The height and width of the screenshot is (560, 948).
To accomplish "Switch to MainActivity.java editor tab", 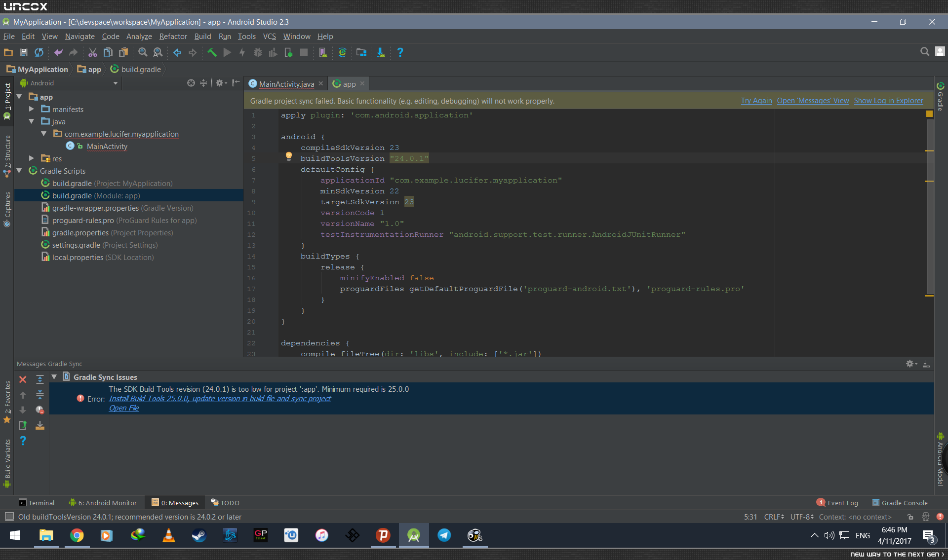I will click(286, 84).
